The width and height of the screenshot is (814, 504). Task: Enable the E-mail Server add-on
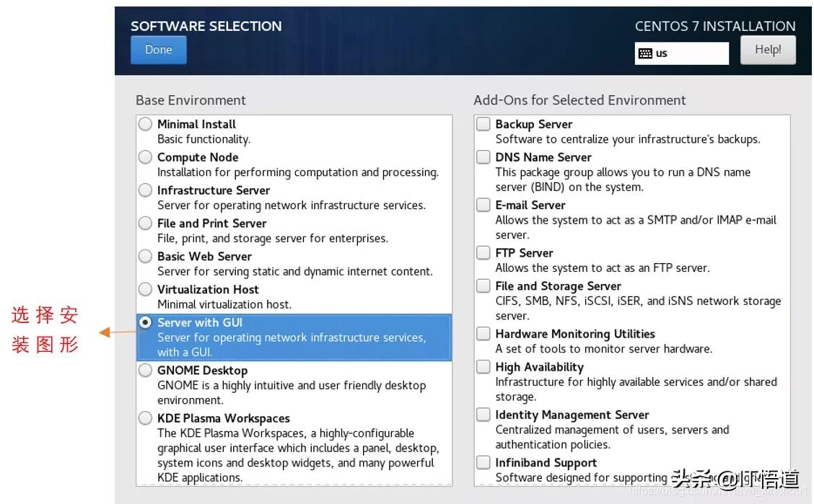click(483, 205)
